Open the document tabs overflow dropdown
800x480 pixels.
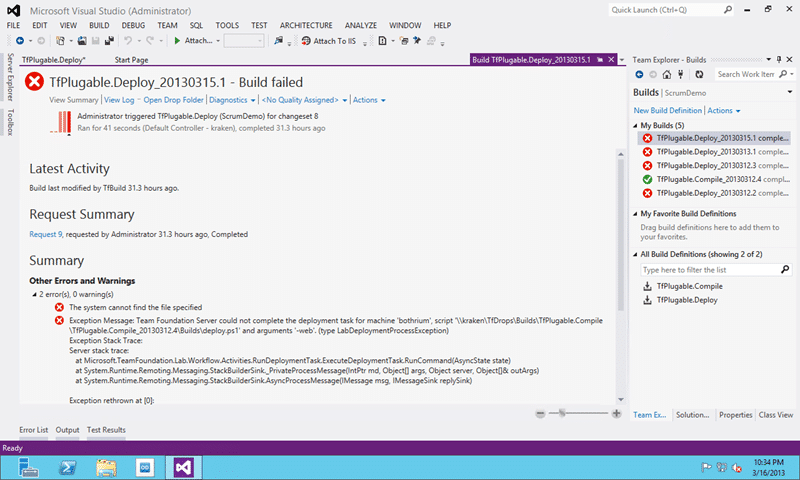tap(622, 60)
